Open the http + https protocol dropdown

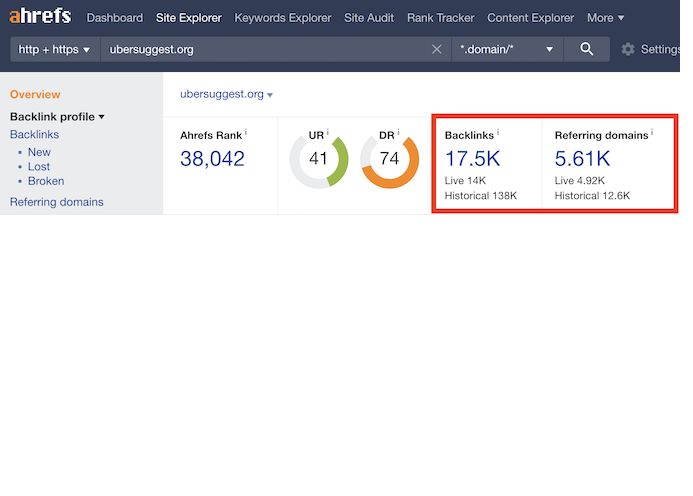(55, 49)
